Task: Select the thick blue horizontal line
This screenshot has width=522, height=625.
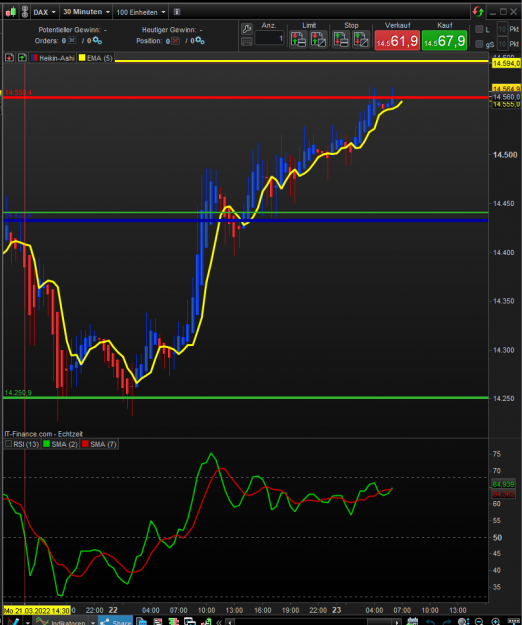Action: pos(245,220)
